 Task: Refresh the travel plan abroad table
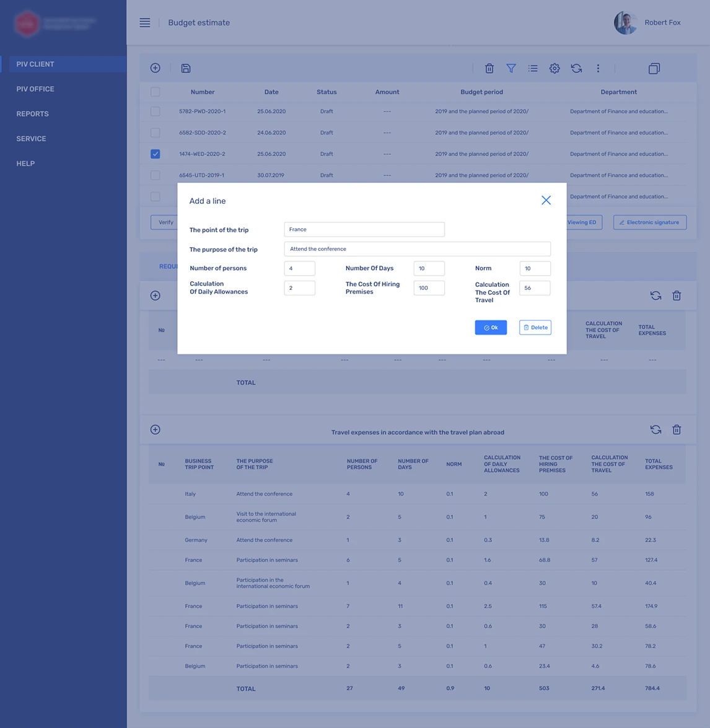(655, 429)
